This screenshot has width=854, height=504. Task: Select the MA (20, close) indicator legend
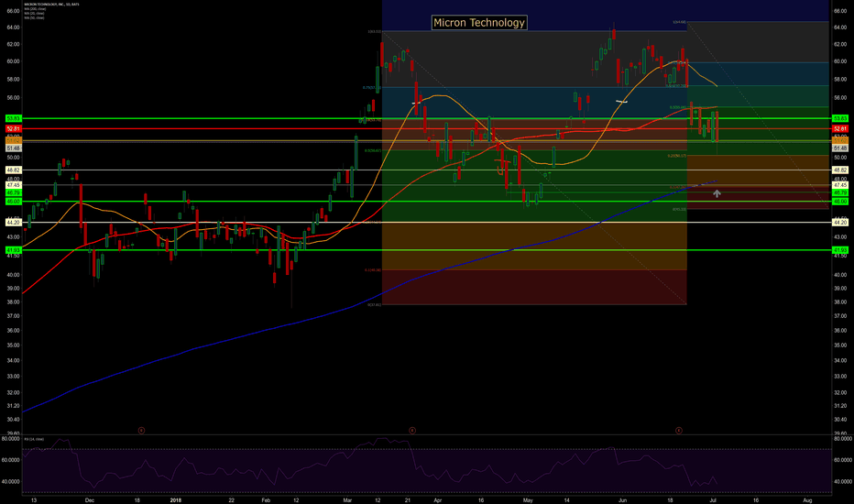point(34,14)
